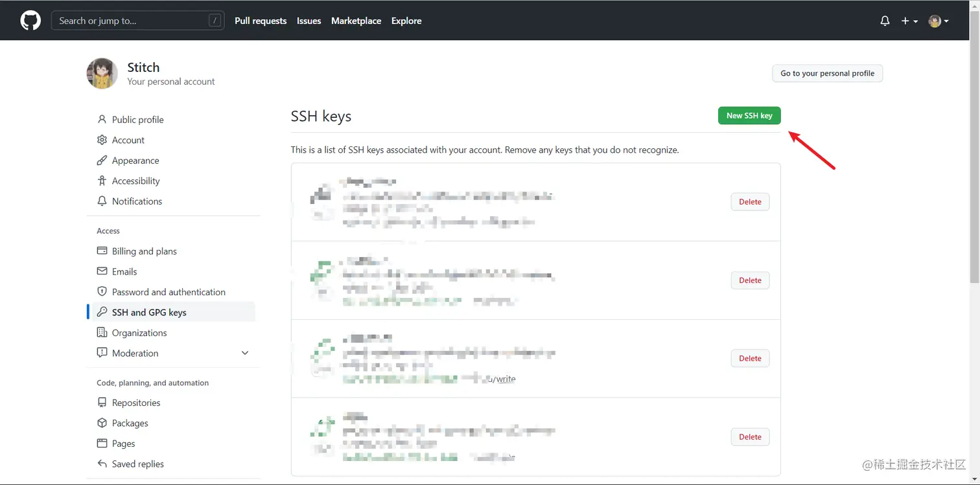
Task: Click the SSH and GPG keys key icon
Action: (x=102, y=312)
